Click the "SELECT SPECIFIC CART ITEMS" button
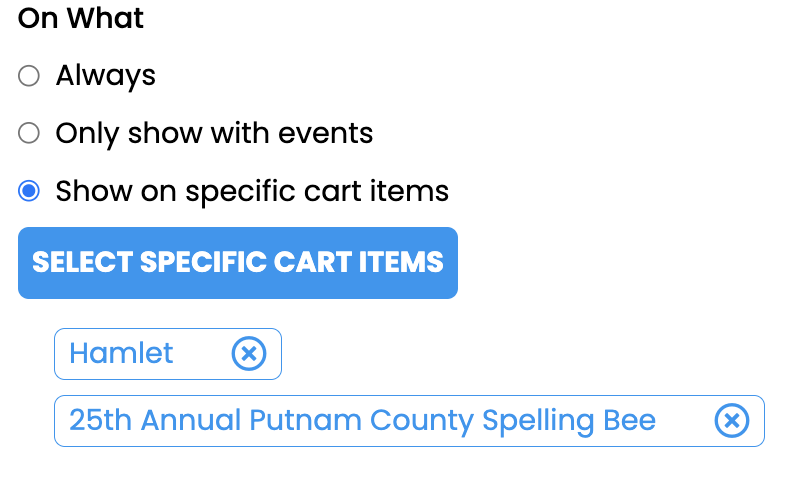Viewport: 796px width, 480px height. [x=238, y=263]
